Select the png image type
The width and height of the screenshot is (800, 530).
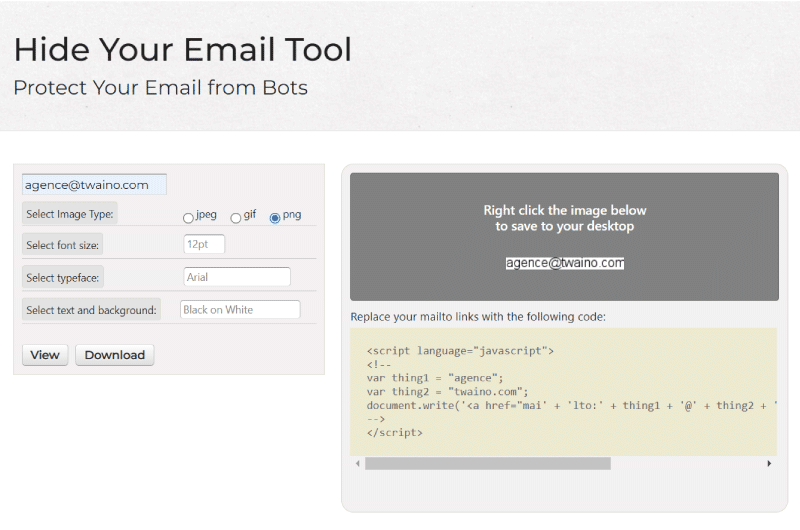pos(275,218)
